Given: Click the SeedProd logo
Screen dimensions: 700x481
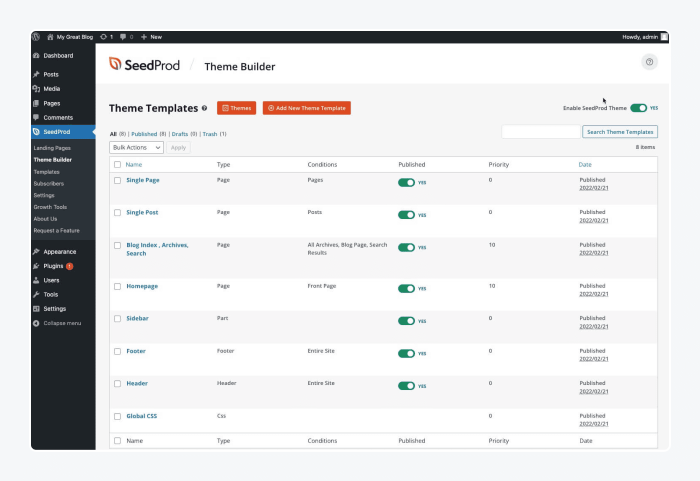Looking at the screenshot, I should (144, 65).
